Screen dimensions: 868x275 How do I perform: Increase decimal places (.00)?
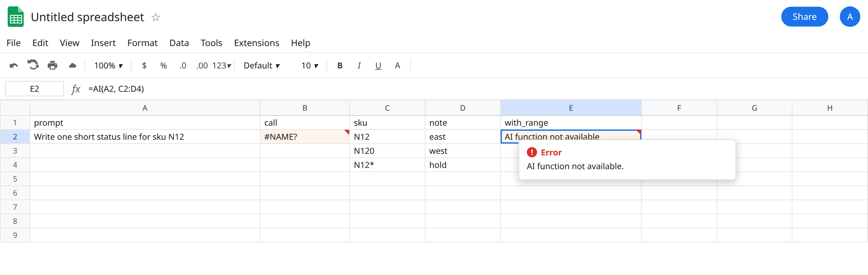202,66
